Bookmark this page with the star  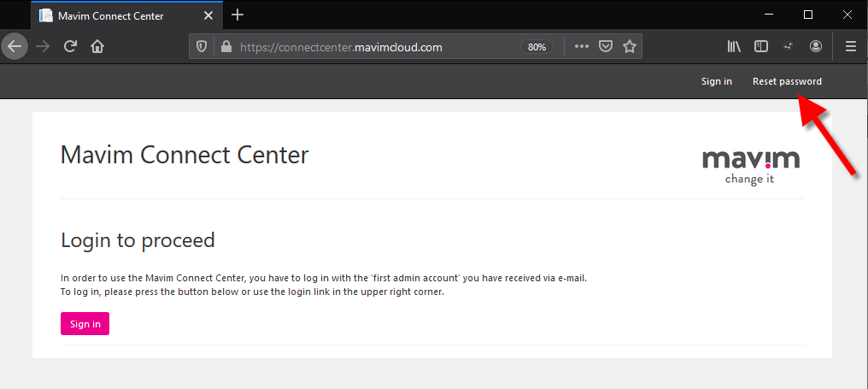(630, 47)
